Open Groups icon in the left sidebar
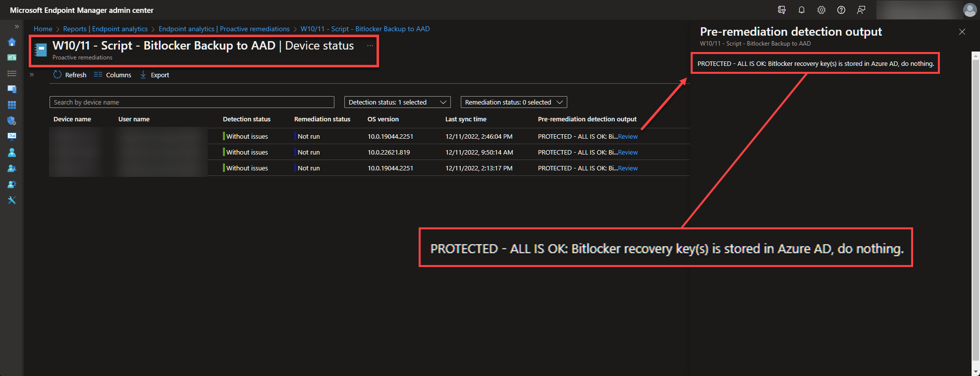Screen dimensions: 980x376 coord(12,168)
